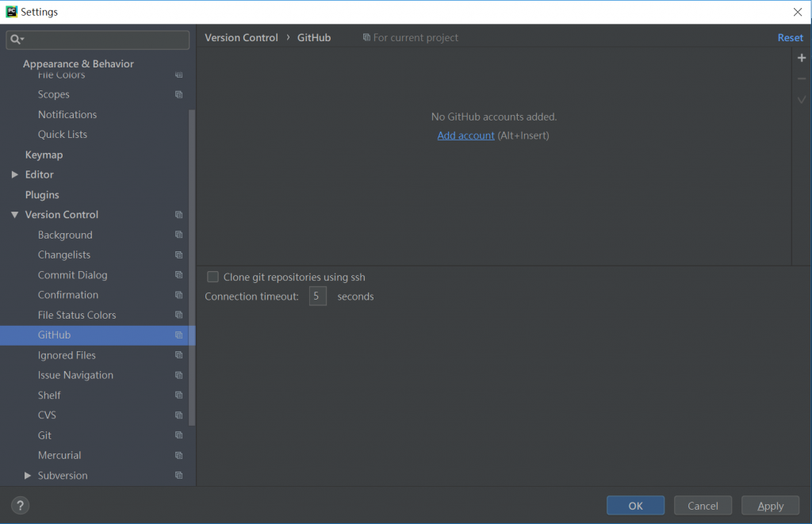This screenshot has height=524, width=812.
Task: Click the project-level icon next to Changelists
Action: tap(178, 254)
